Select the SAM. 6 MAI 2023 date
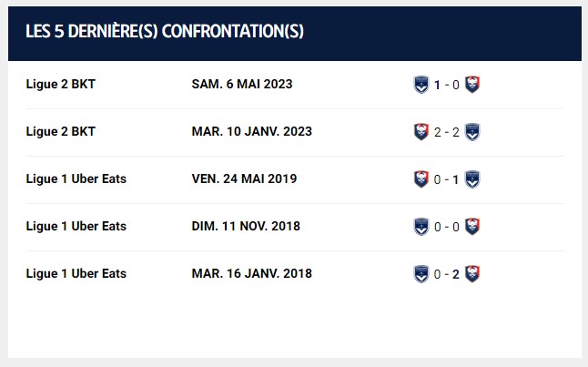 coord(242,84)
